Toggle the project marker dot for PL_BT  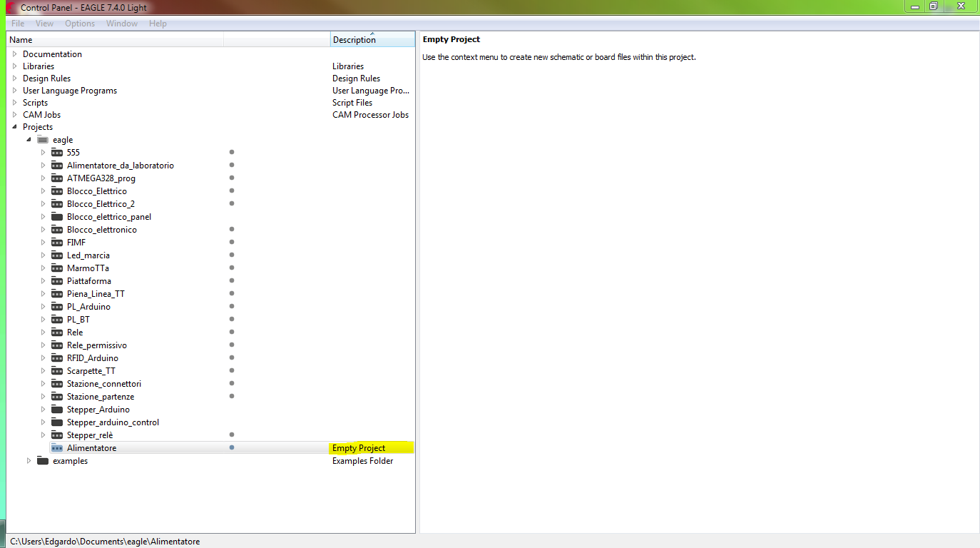232,319
